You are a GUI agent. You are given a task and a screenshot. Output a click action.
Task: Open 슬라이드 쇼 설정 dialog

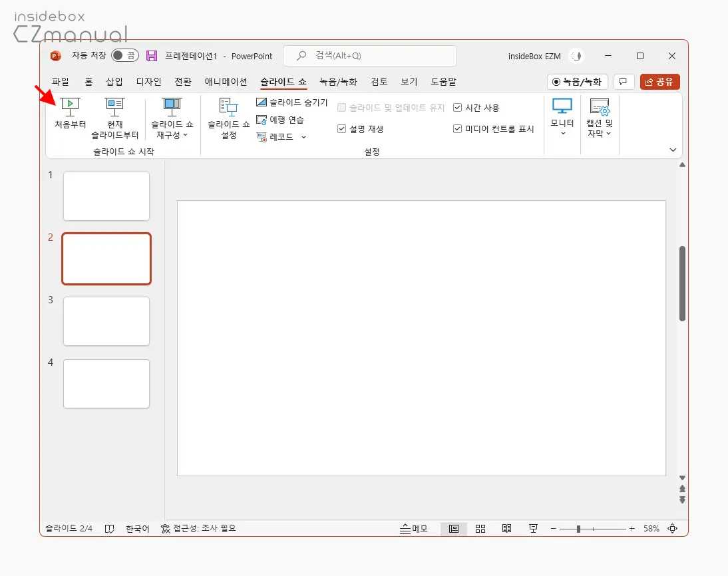pos(228,118)
